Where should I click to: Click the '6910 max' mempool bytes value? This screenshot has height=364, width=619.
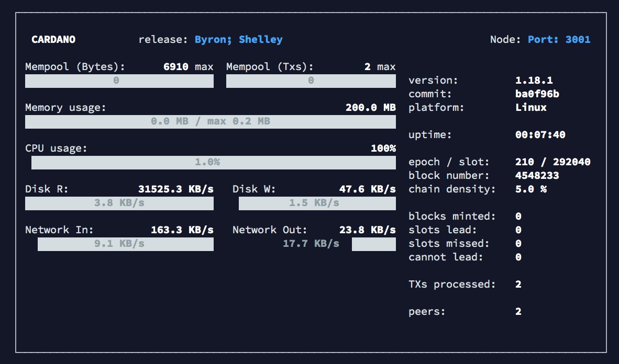[189, 66]
